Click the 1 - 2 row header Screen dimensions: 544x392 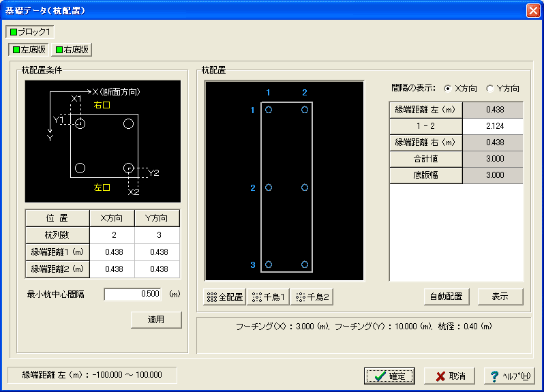(x=426, y=126)
